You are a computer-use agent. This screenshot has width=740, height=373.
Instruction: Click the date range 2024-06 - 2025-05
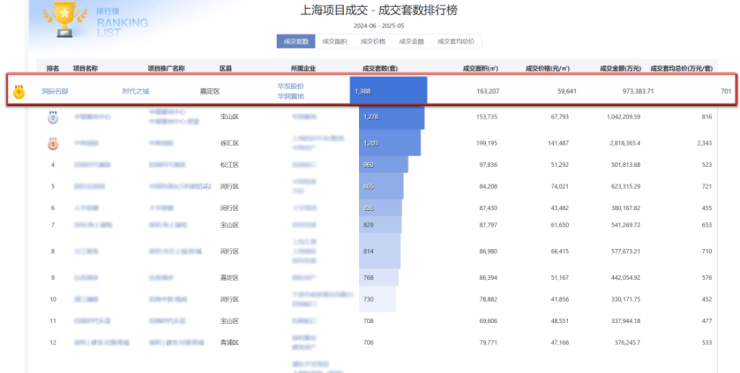click(x=379, y=26)
